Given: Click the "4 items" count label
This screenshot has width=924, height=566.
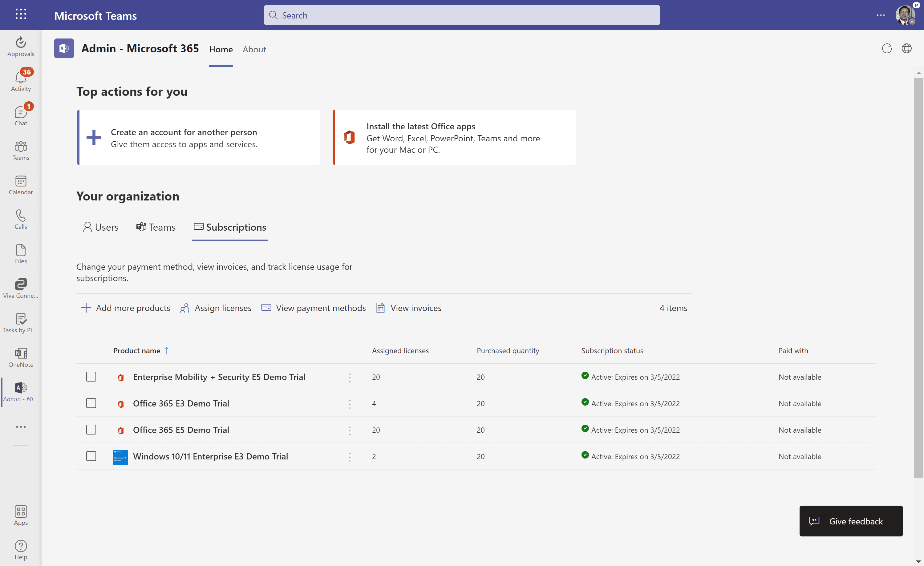Looking at the screenshot, I should click(673, 308).
